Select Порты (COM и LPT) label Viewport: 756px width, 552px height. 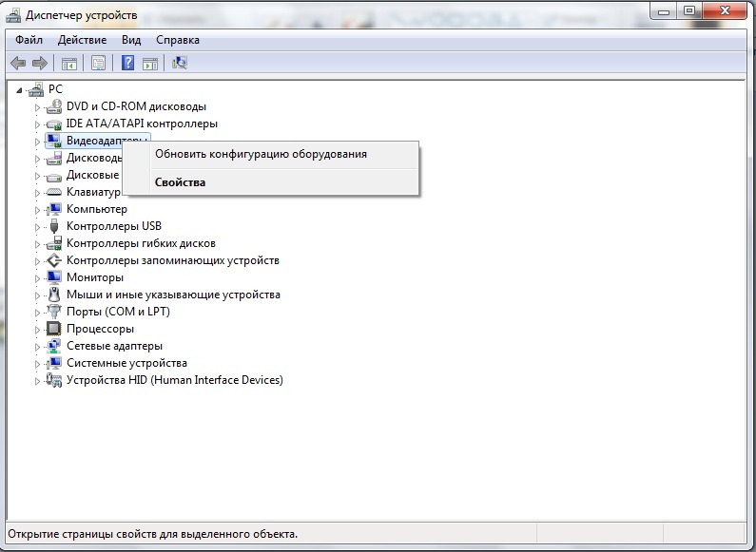118,312
